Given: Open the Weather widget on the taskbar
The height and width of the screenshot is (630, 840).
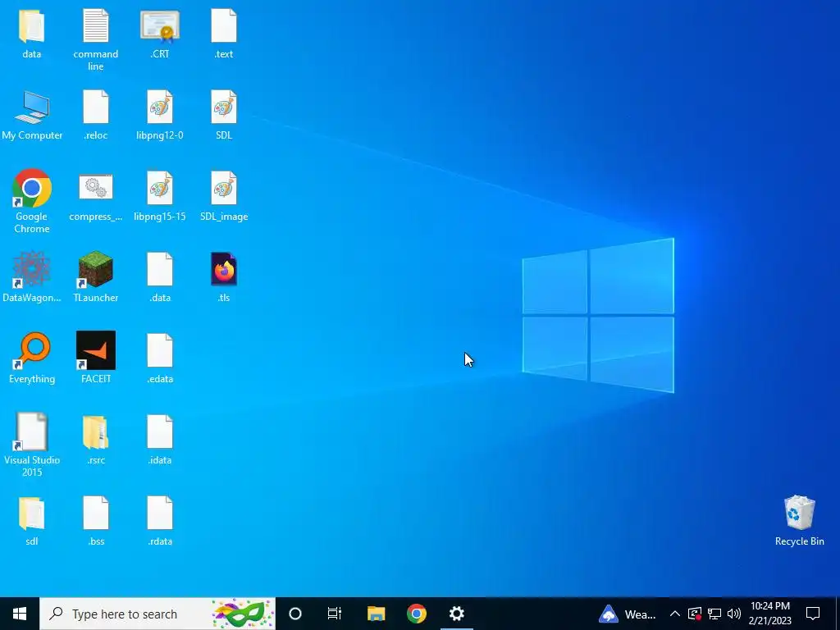Looking at the screenshot, I should click(x=628, y=614).
